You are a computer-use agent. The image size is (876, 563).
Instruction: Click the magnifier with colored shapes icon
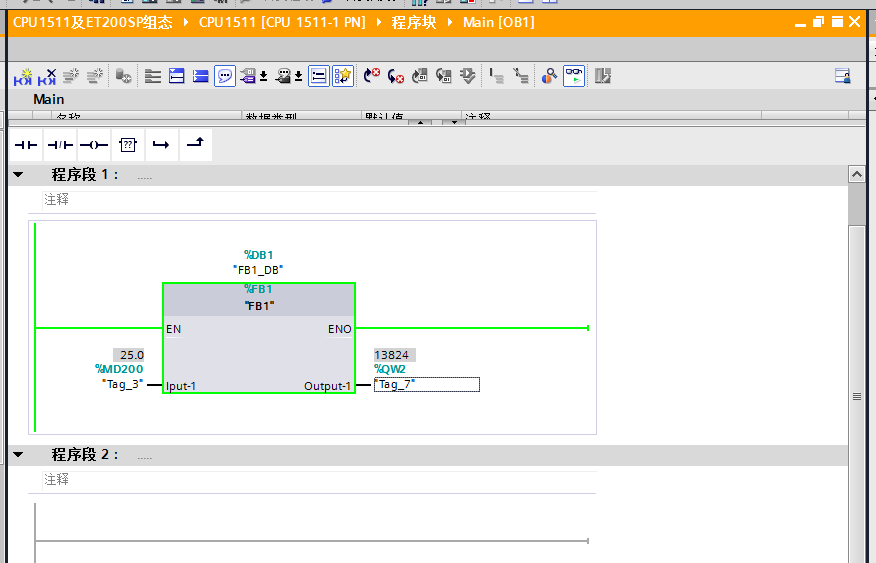point(549,76)
